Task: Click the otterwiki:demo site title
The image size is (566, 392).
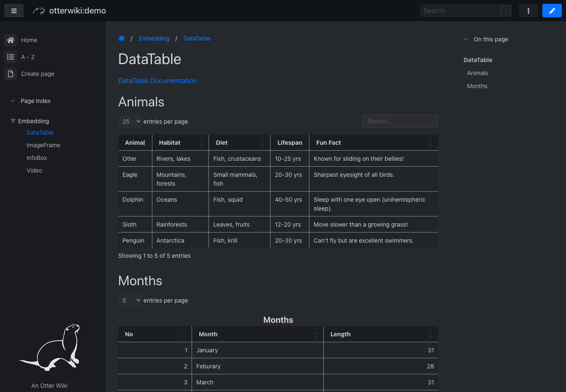Action: click(x=78, y=11)
